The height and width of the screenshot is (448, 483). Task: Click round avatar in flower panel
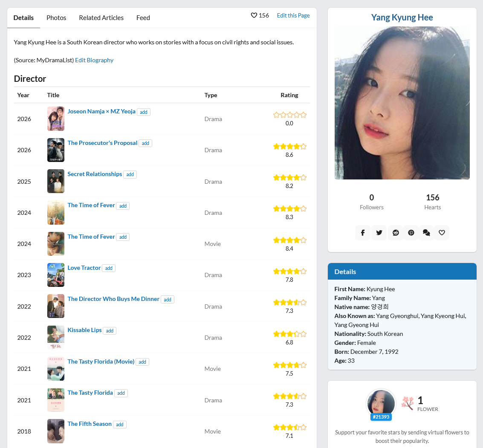click(x=381, y=403)
